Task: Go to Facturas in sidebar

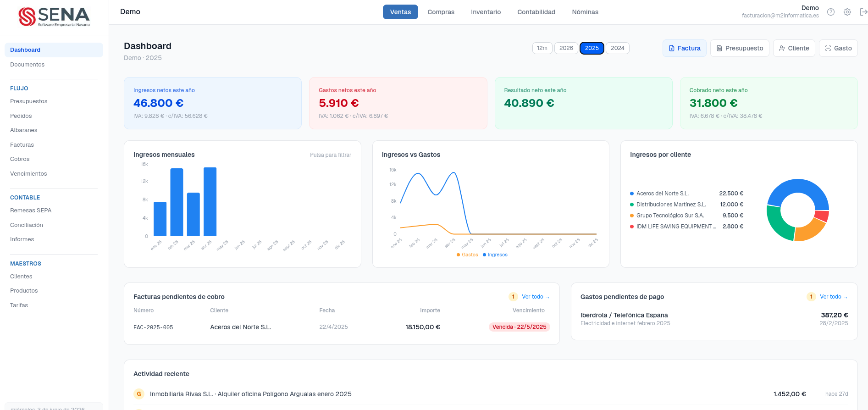Action: [54, 145]
